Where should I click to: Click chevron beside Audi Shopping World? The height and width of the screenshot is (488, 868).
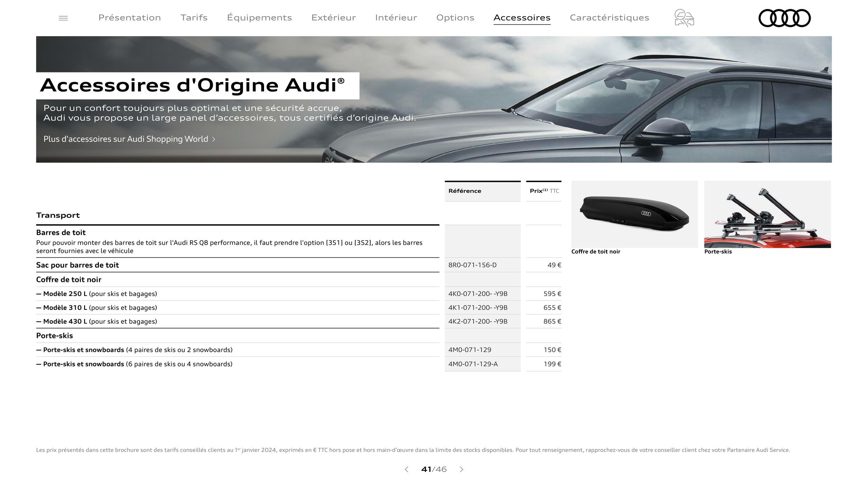[x=214, y=139]
